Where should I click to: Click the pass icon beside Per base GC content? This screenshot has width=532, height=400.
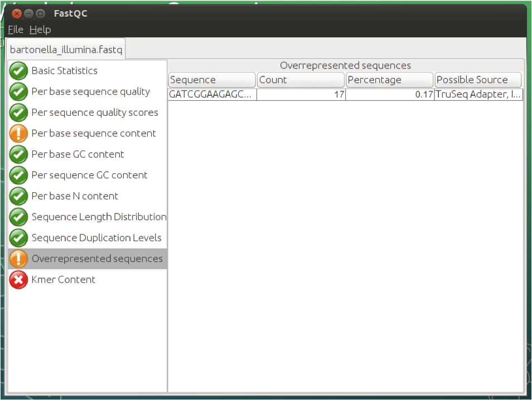click(18, 154)
